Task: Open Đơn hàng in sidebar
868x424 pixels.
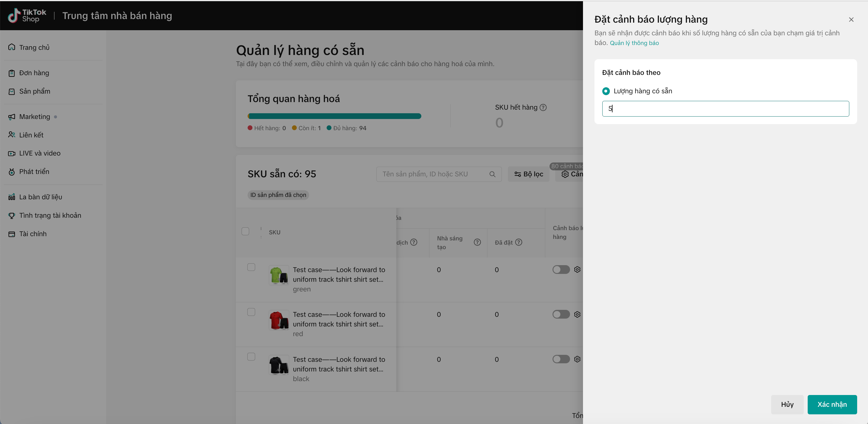Action: click(34, 73)
